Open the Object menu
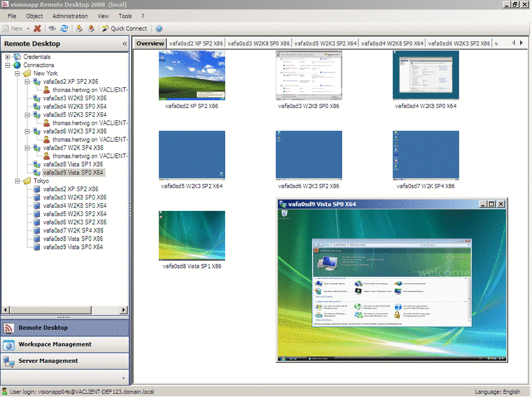The image size is (532, 399). pos(34,16)
